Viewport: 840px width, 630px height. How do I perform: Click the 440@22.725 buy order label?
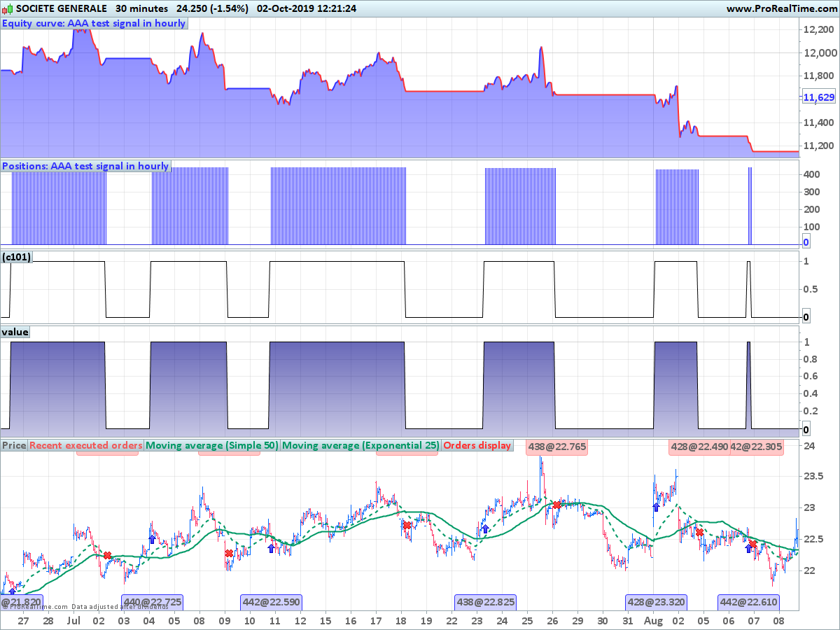click(152, 601)
